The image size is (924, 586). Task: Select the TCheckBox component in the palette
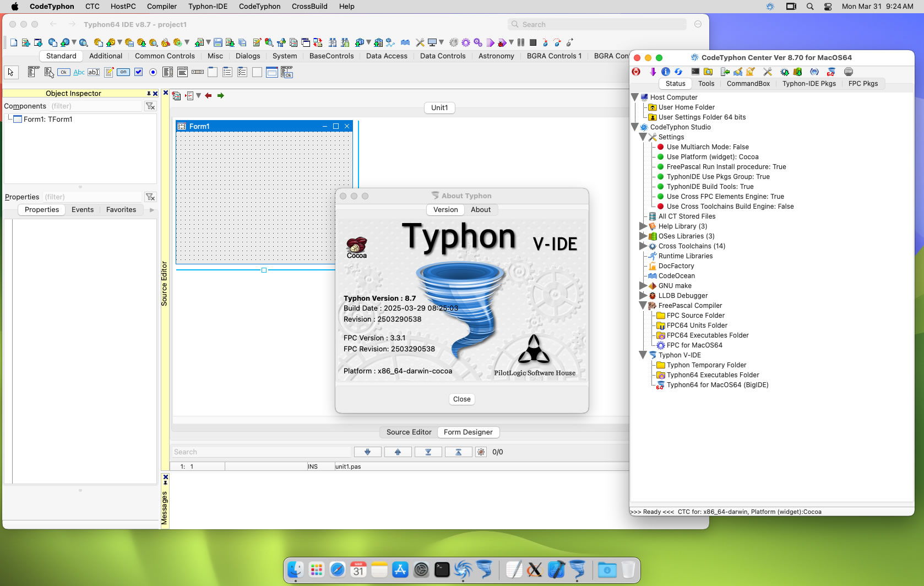(138, 72)
